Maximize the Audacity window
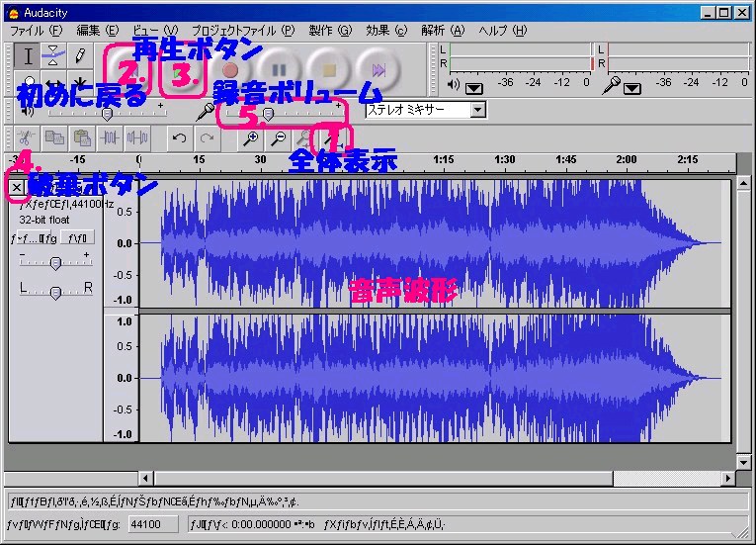Screen dimensions: 756x545 [724, 13]
